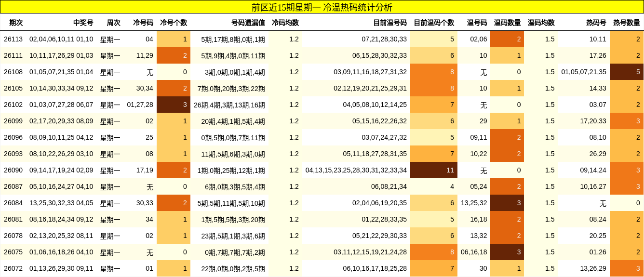Click warm count cell 11 in row 26090
Image resolution: width=644 pixels, height=277 pixels.
(434, 170)
